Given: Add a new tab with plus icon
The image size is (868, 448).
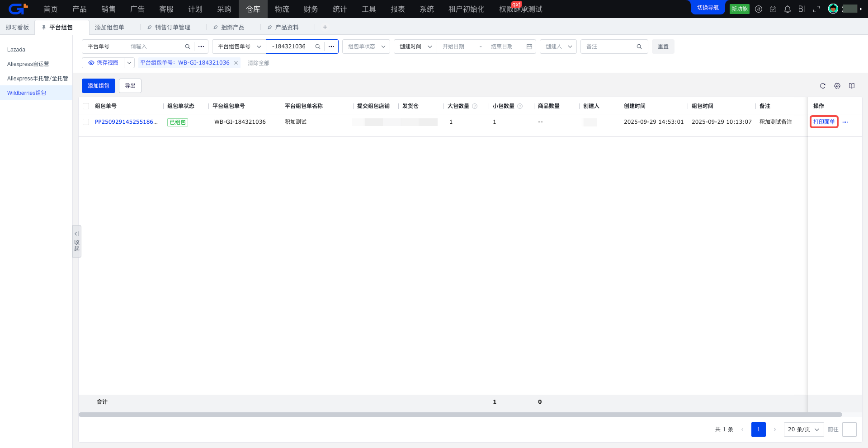Looking at the screenshot, I should point(325,27).
